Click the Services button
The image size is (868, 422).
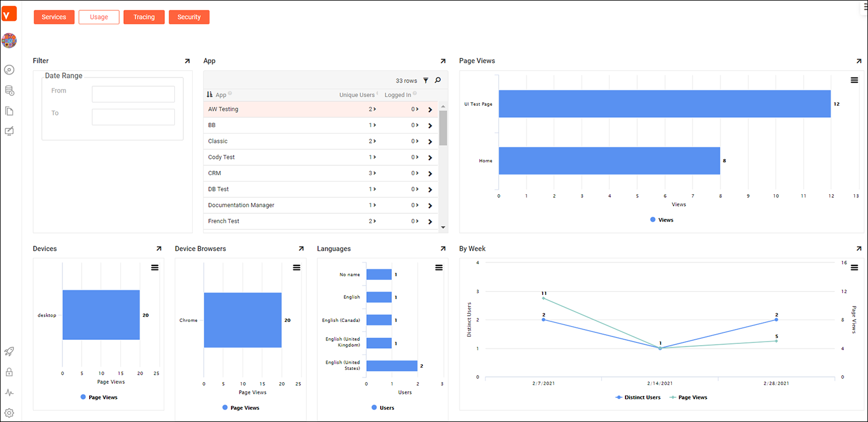point(54,17)
